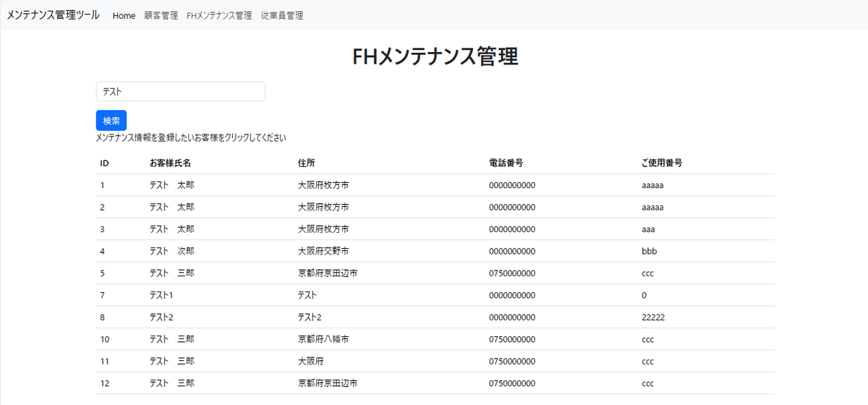Click the 電話番号 column header
This screenshot has height=405, width=868.
506,163
